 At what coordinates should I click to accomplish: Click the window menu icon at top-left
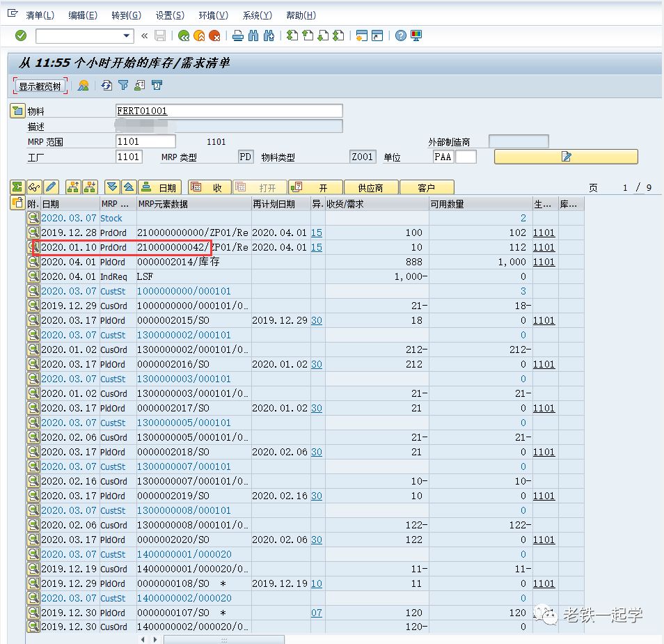13,14
